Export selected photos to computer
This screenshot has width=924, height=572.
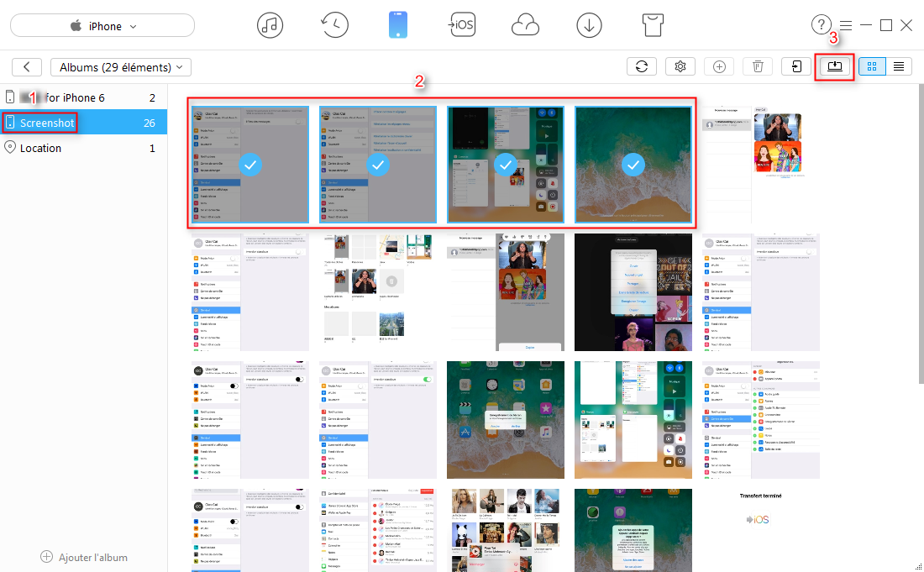(835, 66)
